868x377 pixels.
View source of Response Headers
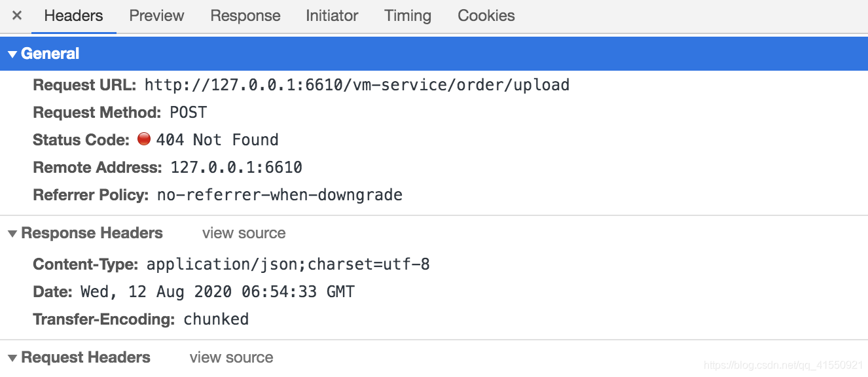point(244,233)
